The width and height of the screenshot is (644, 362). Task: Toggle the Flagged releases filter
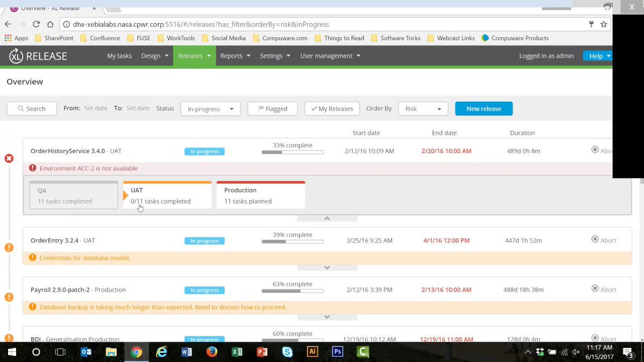272,108
